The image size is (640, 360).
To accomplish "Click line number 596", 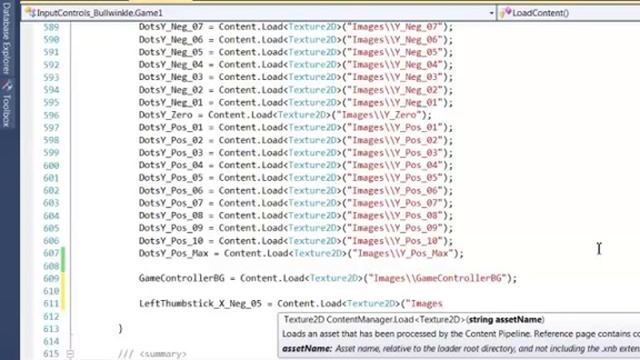I will tap(51, 115).
